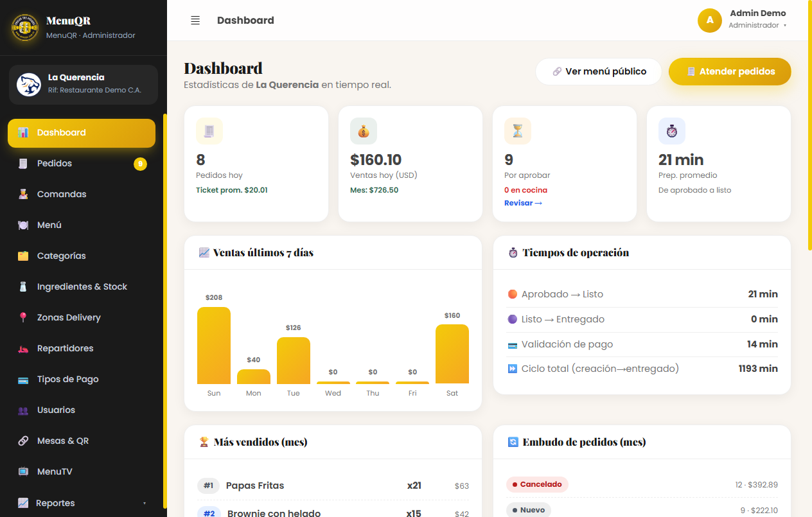This screenshot has width=812, height=517.
Task: Open Comandas from the sidebar
Action: pos(82,195)
